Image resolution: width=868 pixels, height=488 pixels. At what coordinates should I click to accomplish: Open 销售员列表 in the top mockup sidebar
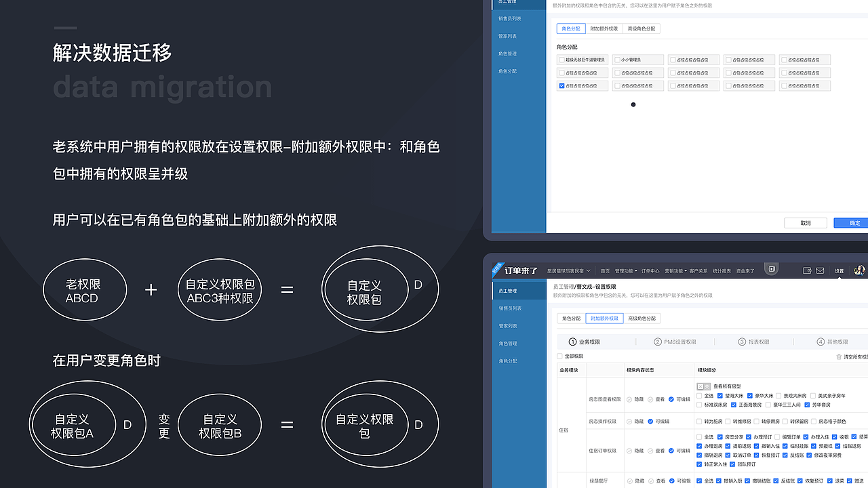click(509, 18)
